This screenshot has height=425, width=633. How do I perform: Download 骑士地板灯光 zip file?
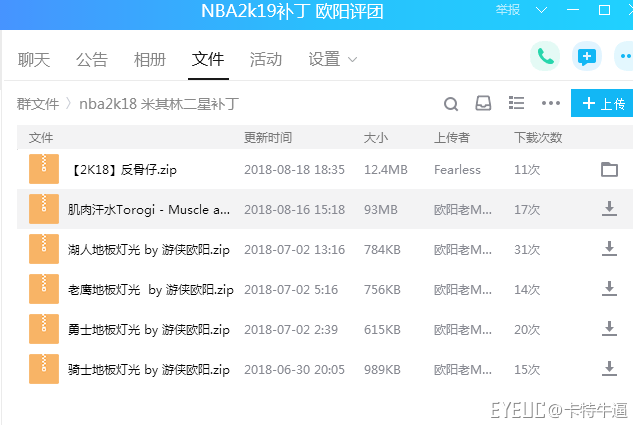[609, 368]
